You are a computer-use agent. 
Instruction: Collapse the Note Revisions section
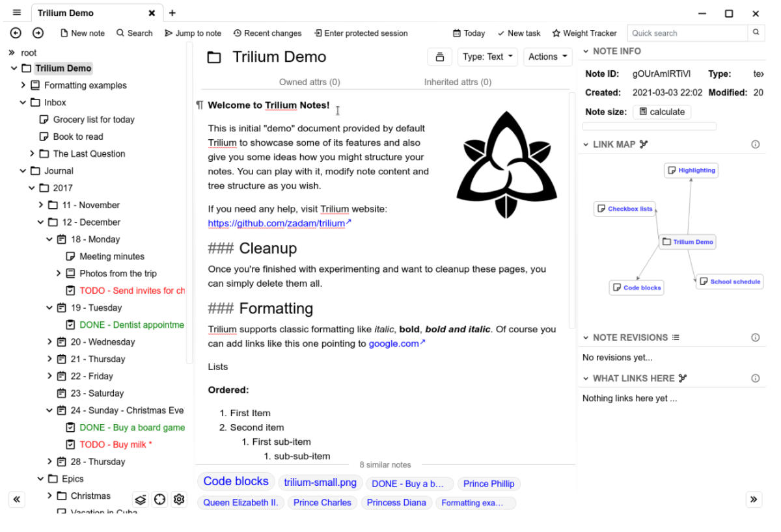(x=586, y=338)
